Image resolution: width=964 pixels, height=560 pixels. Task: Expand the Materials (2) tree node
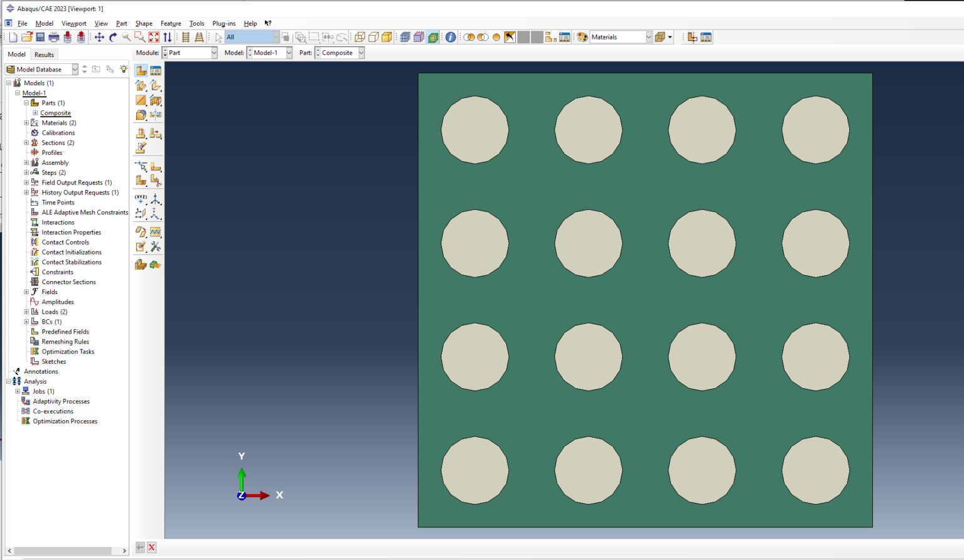pos(26,123)
